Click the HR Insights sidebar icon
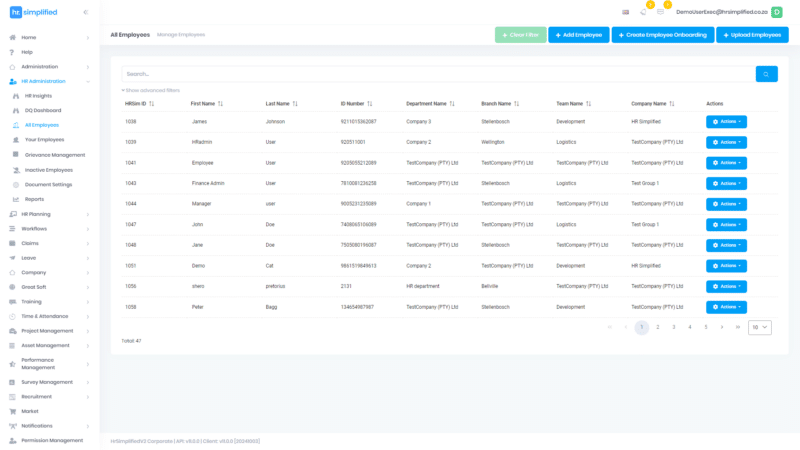Image resolution: width=800 pixels, height=450 pixels. [x=16, y=96]
